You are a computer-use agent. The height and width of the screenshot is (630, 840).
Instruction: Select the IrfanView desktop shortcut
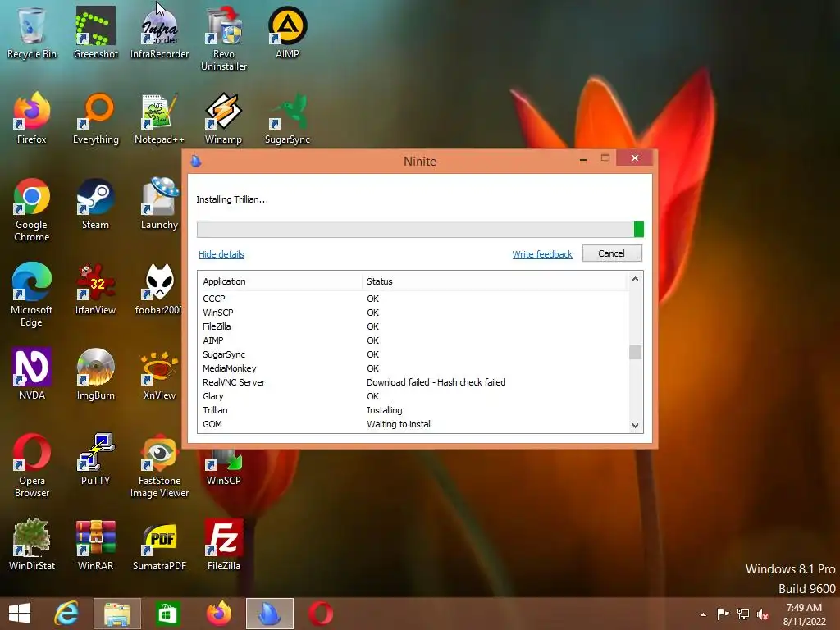coord(95,289)
